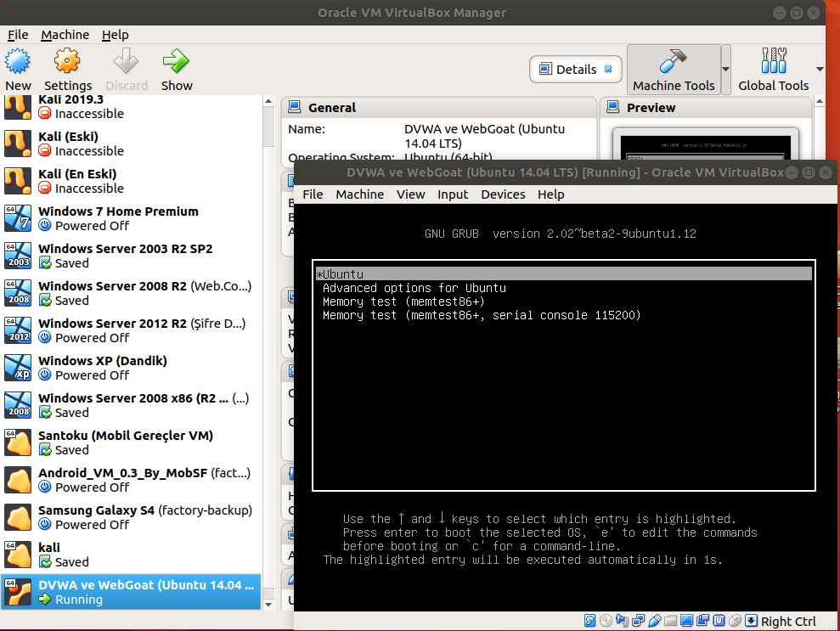The height and width of the screenshot is (631, 840).
Task: Open Help menu in the running VM window
Action: [x=550, y=194]
